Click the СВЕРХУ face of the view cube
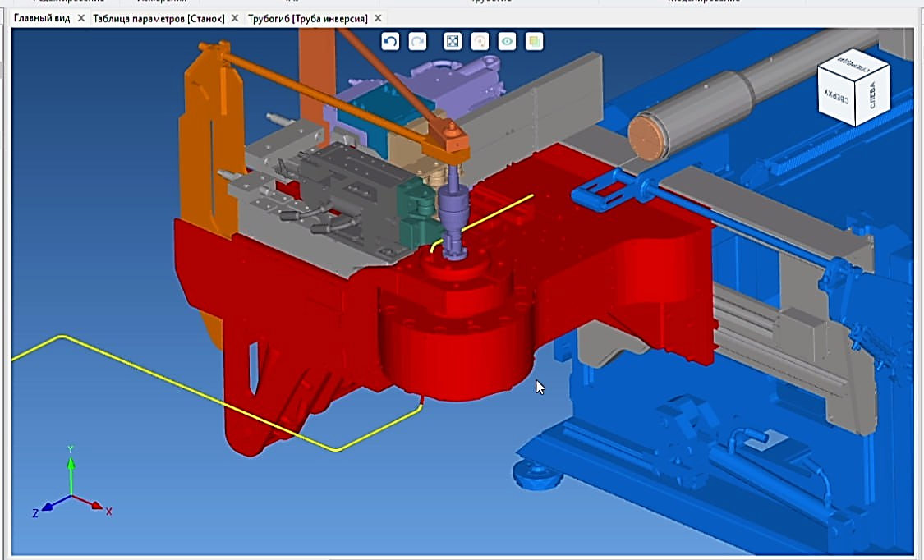Image resolution: width=924 pixels, height=560 pixels. pyautogui.click(x=837, y=95)
